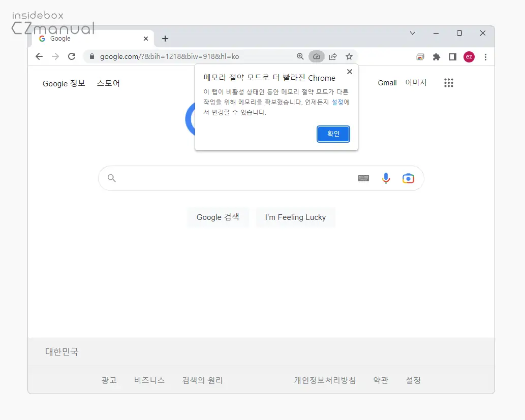Open the media/cast extension icon

click(x=420, y=57)
